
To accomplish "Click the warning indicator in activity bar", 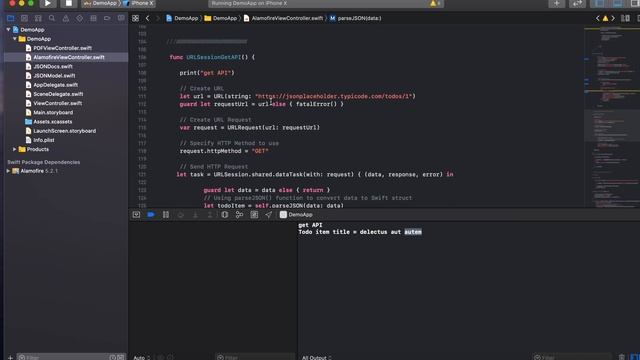I will [x=435, y=3].
